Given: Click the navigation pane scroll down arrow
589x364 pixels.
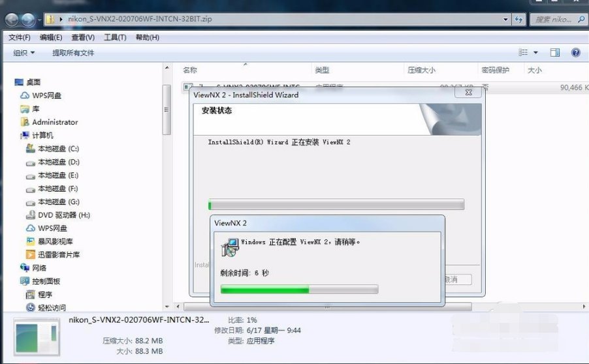Looking at the screenshot, I should (x=167, y=307).
